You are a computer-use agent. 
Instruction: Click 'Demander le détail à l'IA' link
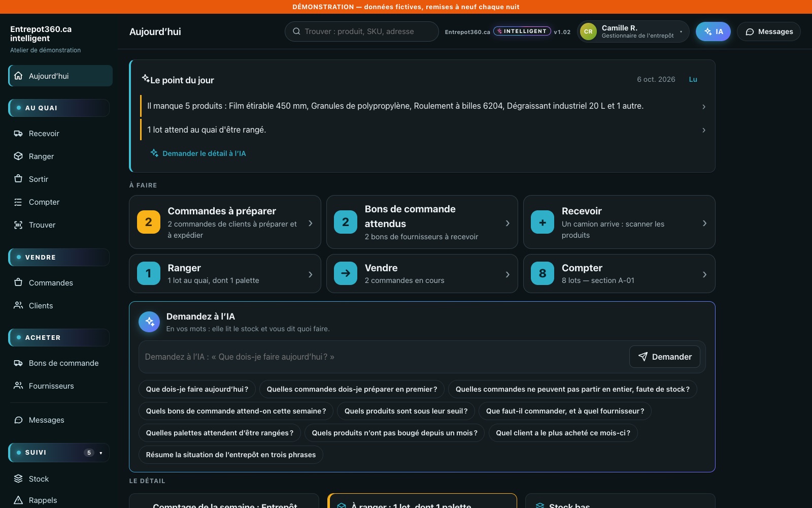(x=198, y=153)
